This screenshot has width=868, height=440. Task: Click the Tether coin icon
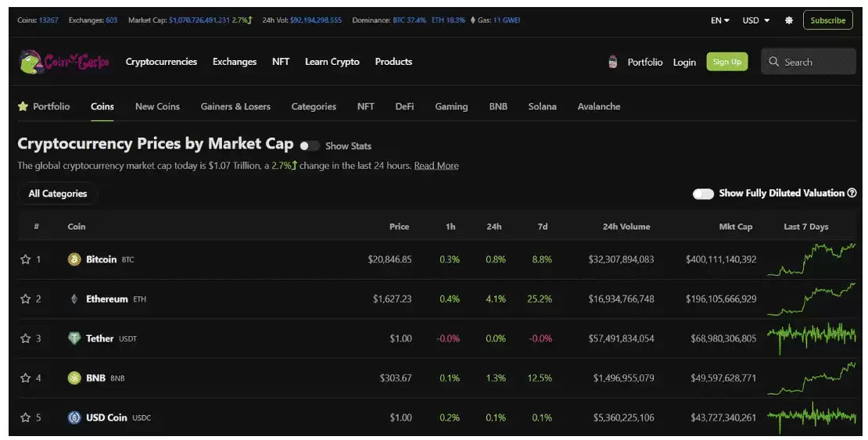tap(74, 338)
